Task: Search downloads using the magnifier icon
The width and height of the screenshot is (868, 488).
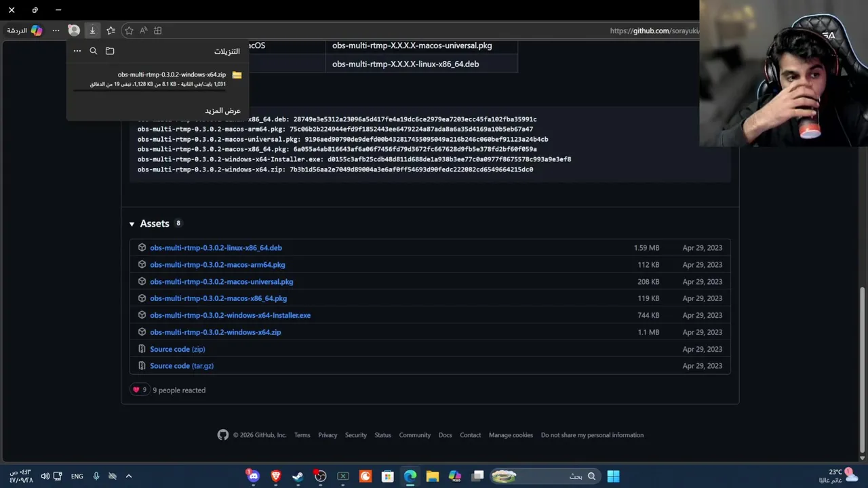Action: coord(94,51)
